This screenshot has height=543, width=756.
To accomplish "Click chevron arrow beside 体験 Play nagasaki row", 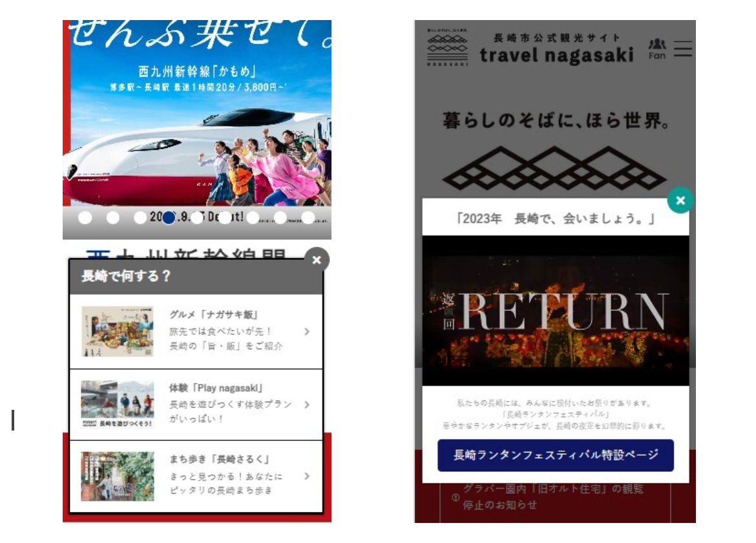I will tap(307, 405).
